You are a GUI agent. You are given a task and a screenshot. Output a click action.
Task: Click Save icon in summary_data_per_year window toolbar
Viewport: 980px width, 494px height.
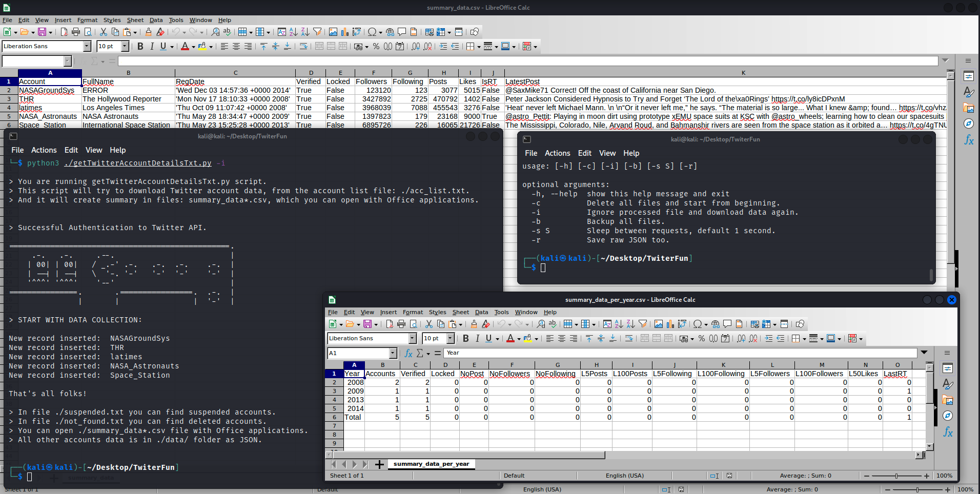tap(367, 324)
